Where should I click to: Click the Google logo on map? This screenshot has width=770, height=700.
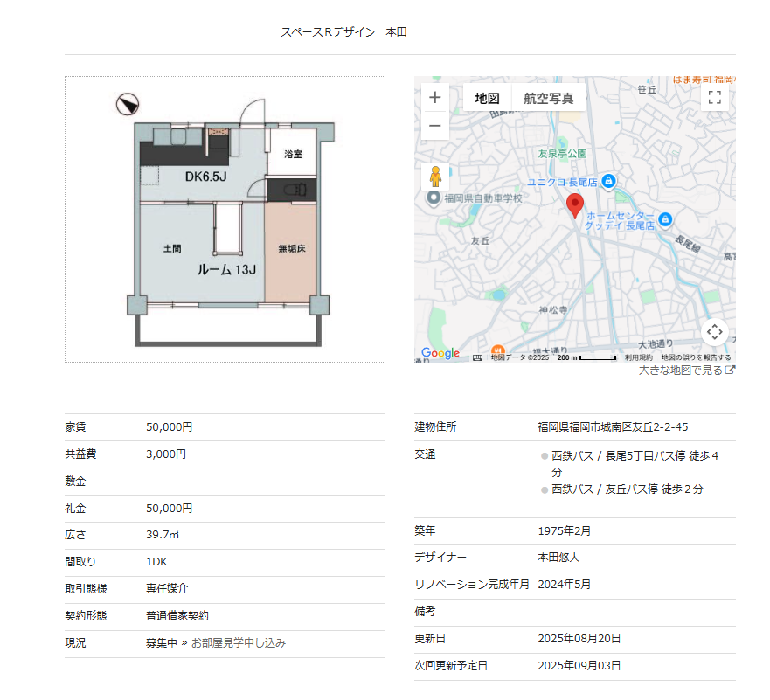tap(440, 353)
